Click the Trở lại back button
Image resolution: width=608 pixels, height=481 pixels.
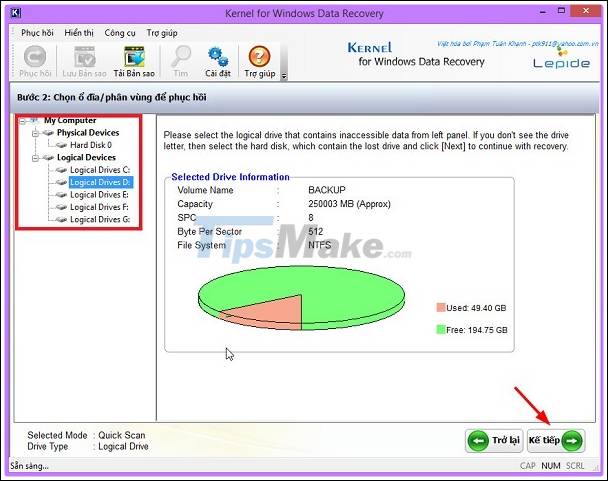[494, 441]
